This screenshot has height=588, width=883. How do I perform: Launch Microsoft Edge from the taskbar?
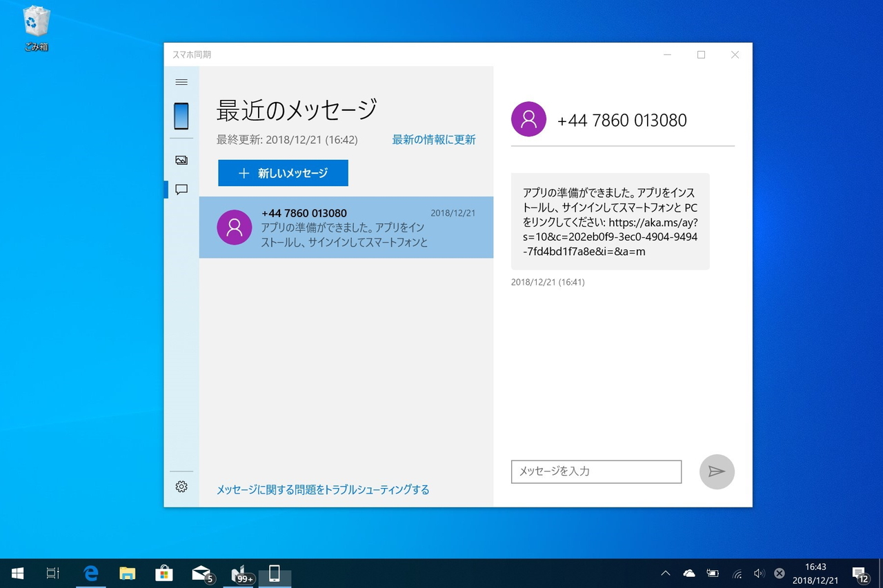[92, 573]
